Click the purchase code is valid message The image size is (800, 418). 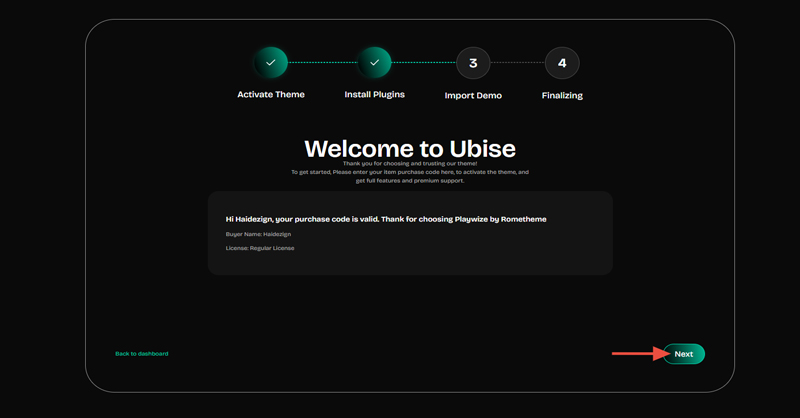tap(386, 219)
